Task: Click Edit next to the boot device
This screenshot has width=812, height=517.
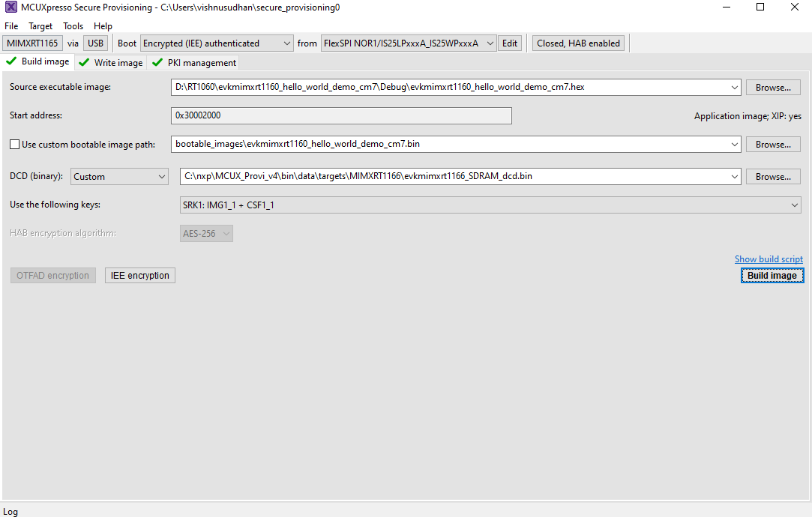Action: pos(509,43)
